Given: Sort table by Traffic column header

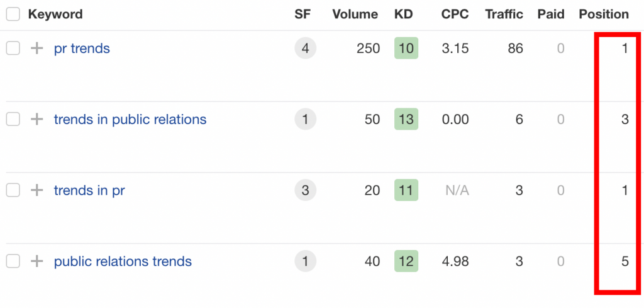Looking at the screenshot, I should tap(504, 14).
